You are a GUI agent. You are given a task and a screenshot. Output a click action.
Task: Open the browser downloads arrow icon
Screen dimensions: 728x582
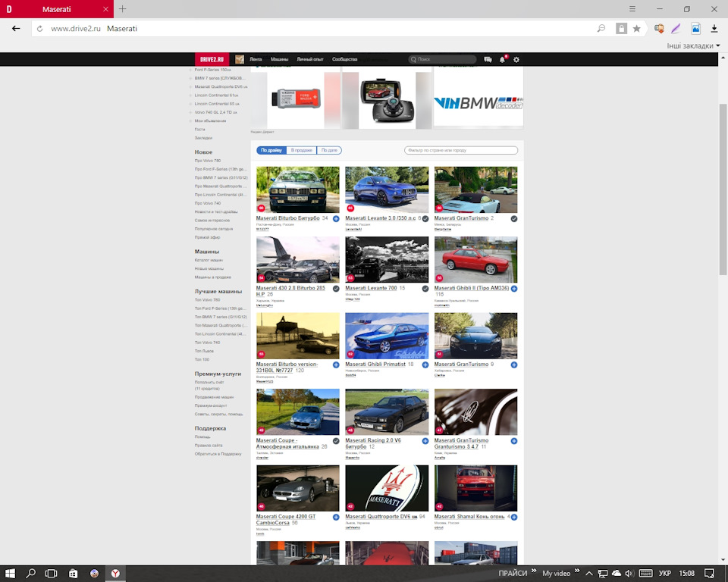714,29
